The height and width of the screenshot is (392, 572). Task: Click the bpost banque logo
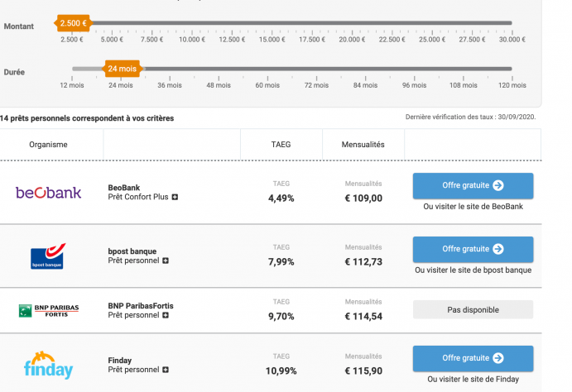click(x=49, y=256)
